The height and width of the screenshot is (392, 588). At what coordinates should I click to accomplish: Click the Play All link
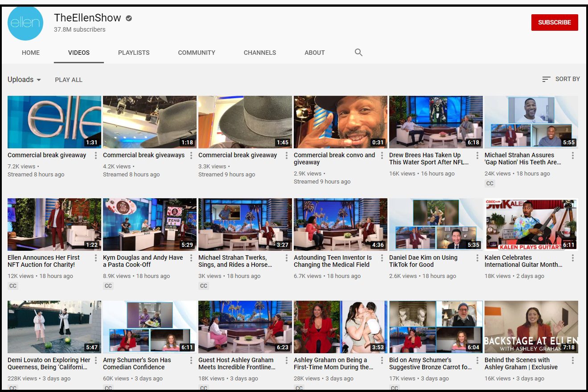[69, 80]
